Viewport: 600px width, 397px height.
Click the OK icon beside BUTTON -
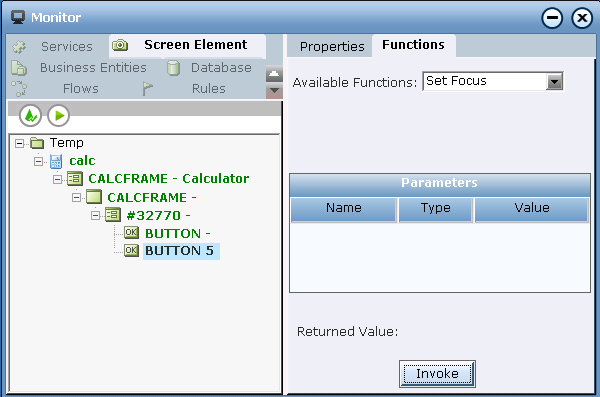click(x=131, y=232)
